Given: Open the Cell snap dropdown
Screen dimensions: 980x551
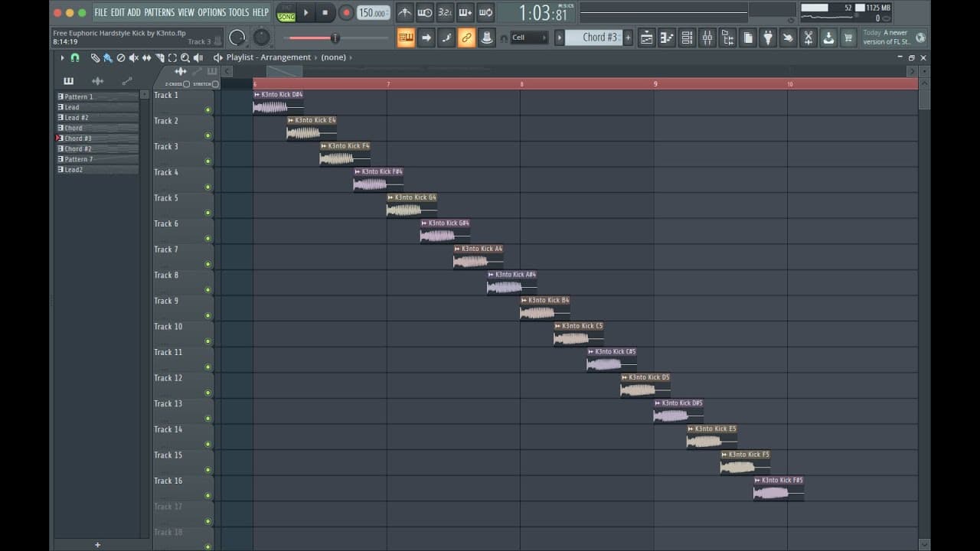Looking at the screenshot, I should pyautogui.click(x=530, y=37).
